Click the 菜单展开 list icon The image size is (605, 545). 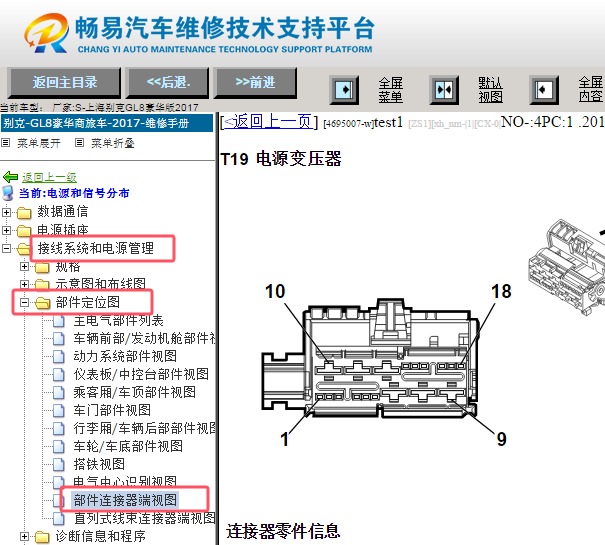tap(5, 143)
